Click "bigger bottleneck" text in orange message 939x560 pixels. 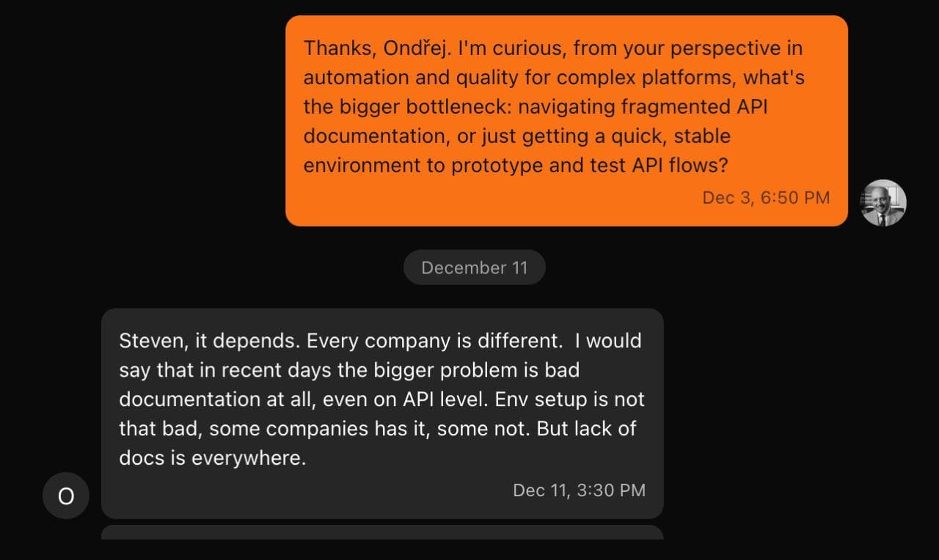tap(427, 107)
